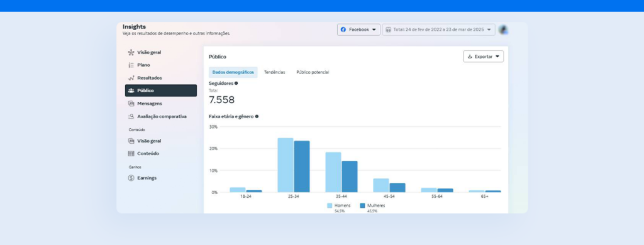Click the Resultados line chart icon
This screenshot has height=245, width=644.
[131, 77]
